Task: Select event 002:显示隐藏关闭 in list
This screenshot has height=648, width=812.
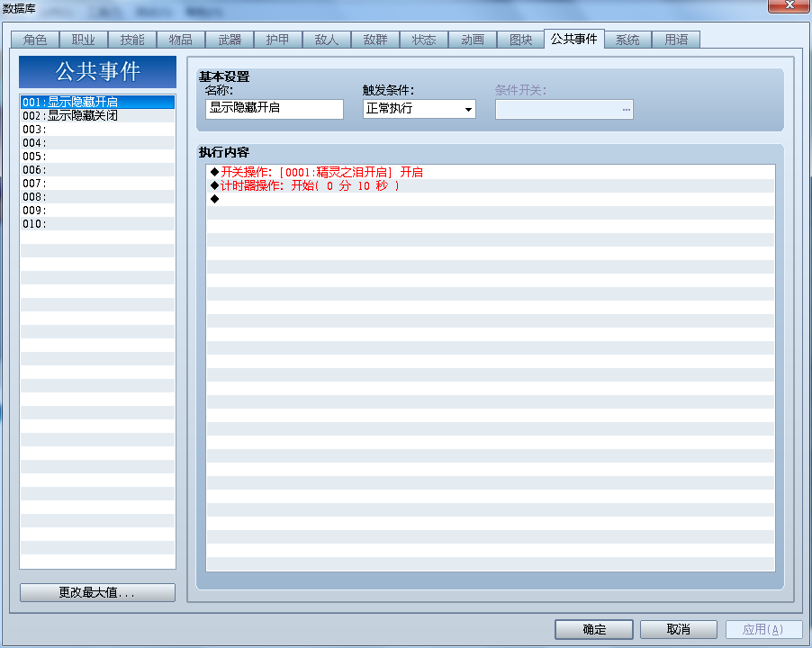Action: pos(97,115)
